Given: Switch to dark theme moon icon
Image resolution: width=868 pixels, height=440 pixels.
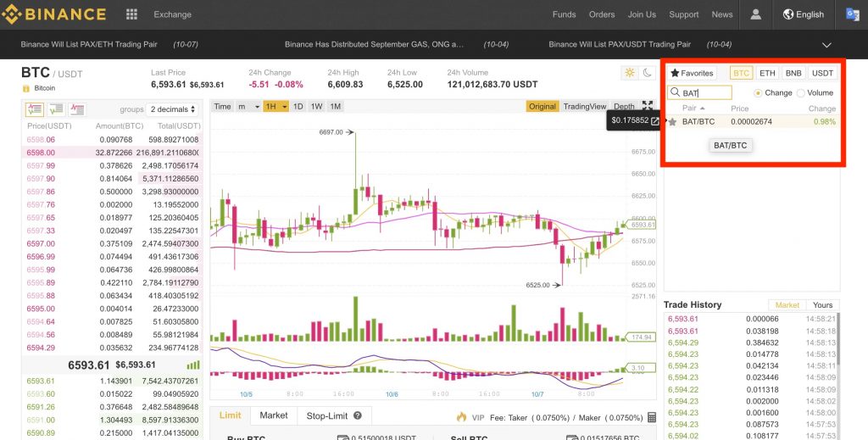Looking at the screenshot, I should (647, 73).
